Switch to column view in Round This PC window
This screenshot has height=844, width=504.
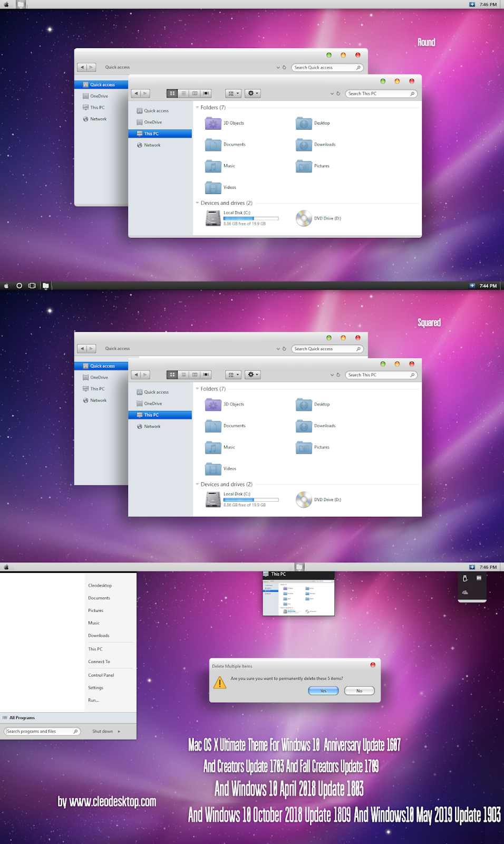pyautogui.click(x=195, y=93)
